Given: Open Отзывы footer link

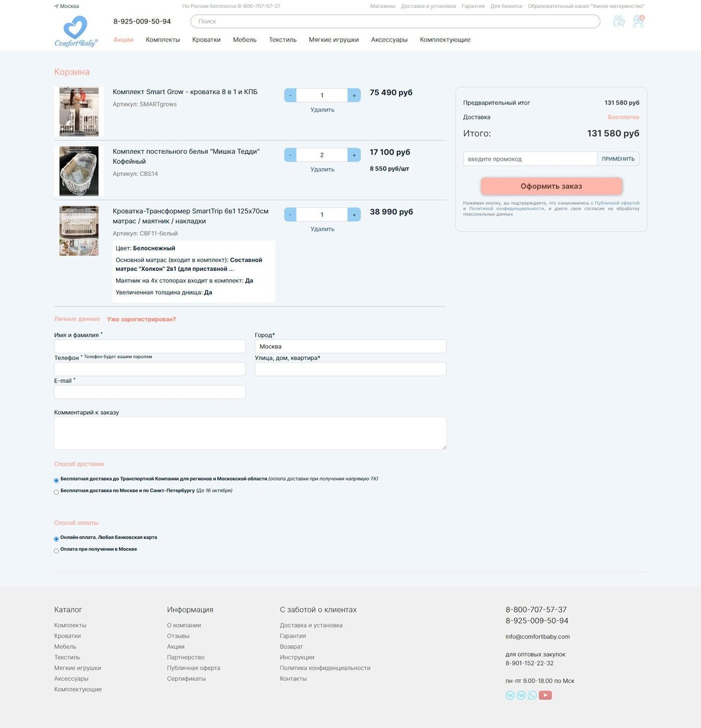Looking at the screenshot, I should [178, 636].
